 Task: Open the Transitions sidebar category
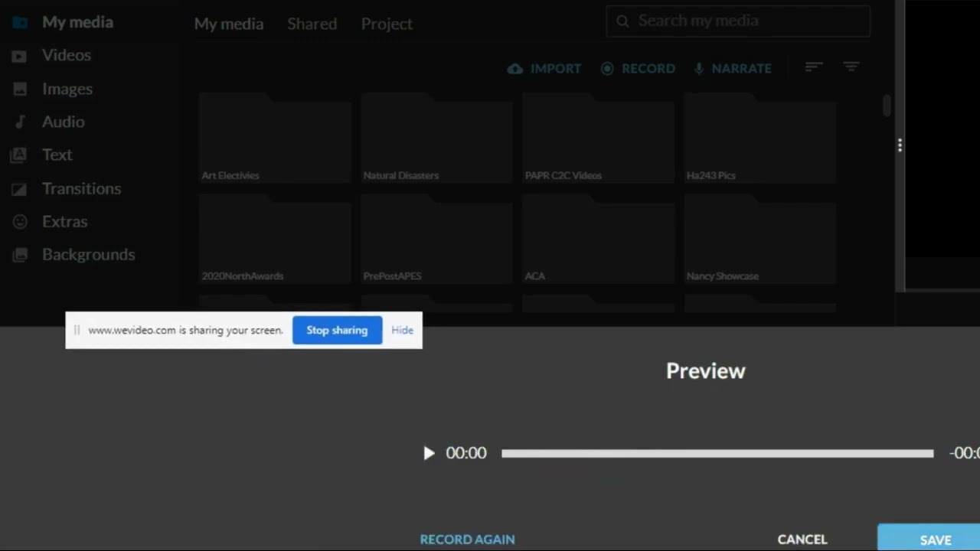click(81, 188)
